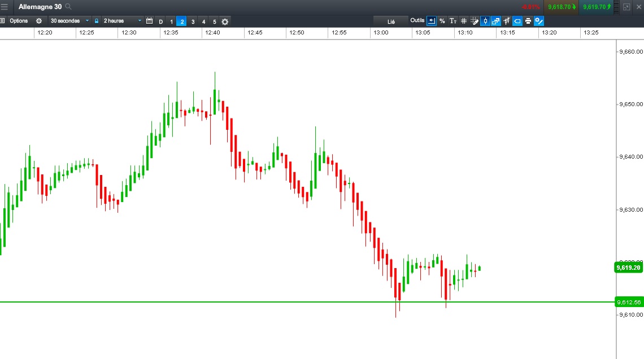Screen dimensions: 644x359
Task: Click the 13:25 time axis label
Action: click(591, 32)
